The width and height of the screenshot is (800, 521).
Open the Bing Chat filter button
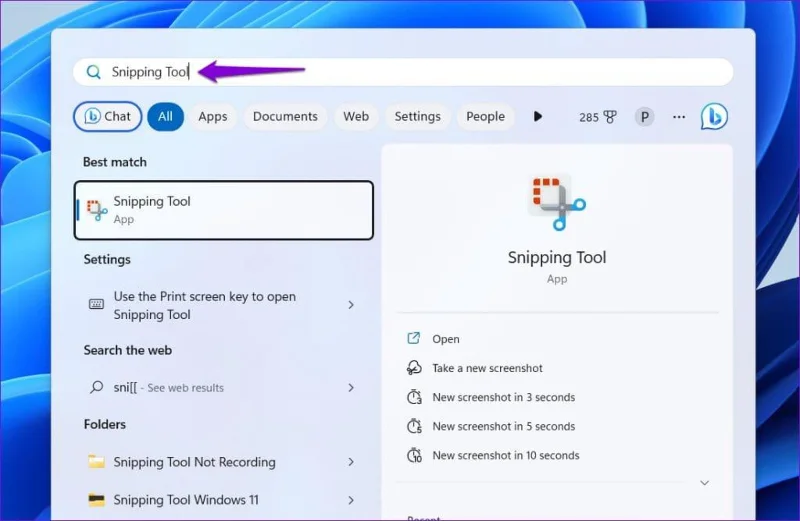click(x=108, y=116)
